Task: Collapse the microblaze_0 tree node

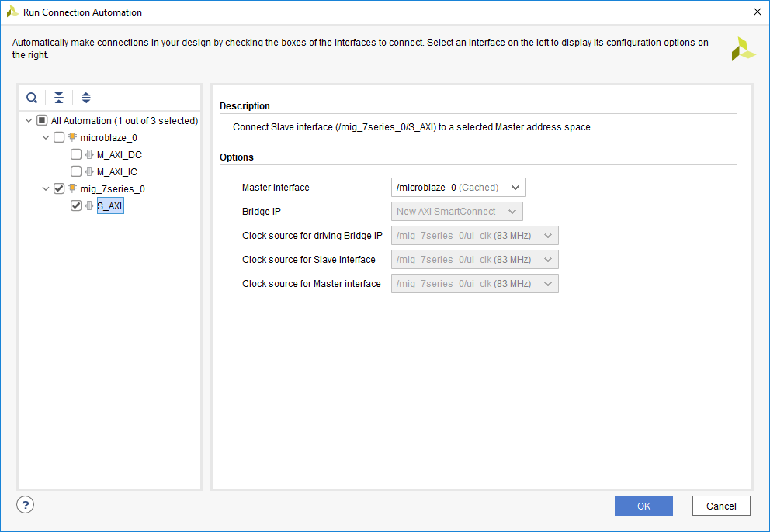Action: point(46,137)
